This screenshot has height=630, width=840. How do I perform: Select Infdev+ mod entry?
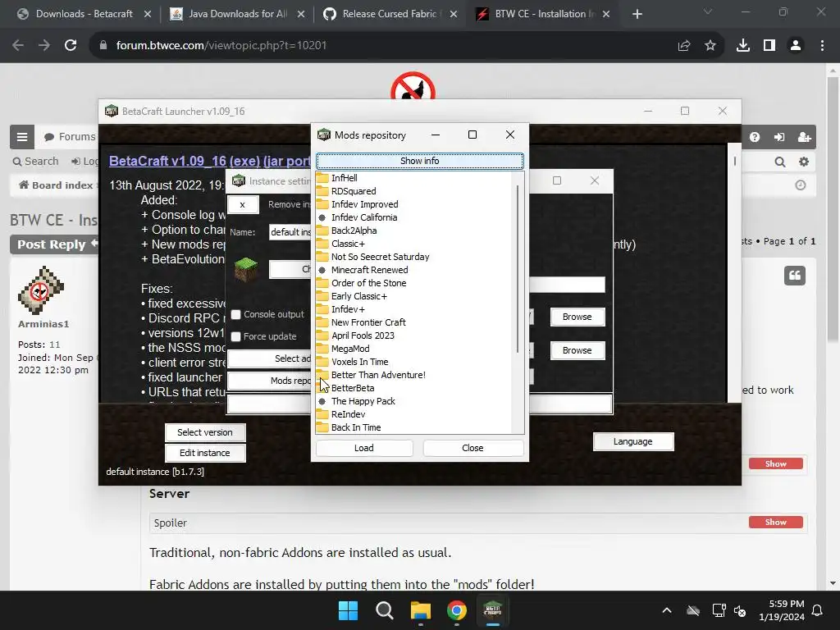click(348, 309)
